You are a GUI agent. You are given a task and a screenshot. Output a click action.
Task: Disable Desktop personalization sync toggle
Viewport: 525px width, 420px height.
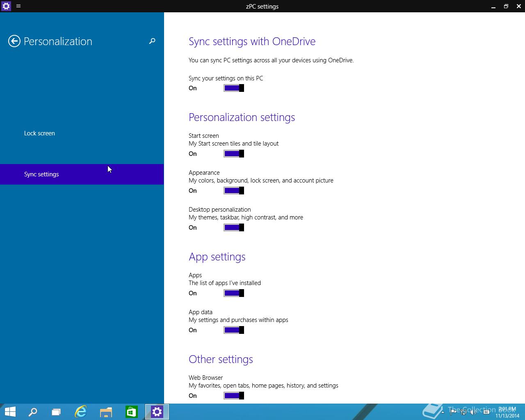point(234,228)
